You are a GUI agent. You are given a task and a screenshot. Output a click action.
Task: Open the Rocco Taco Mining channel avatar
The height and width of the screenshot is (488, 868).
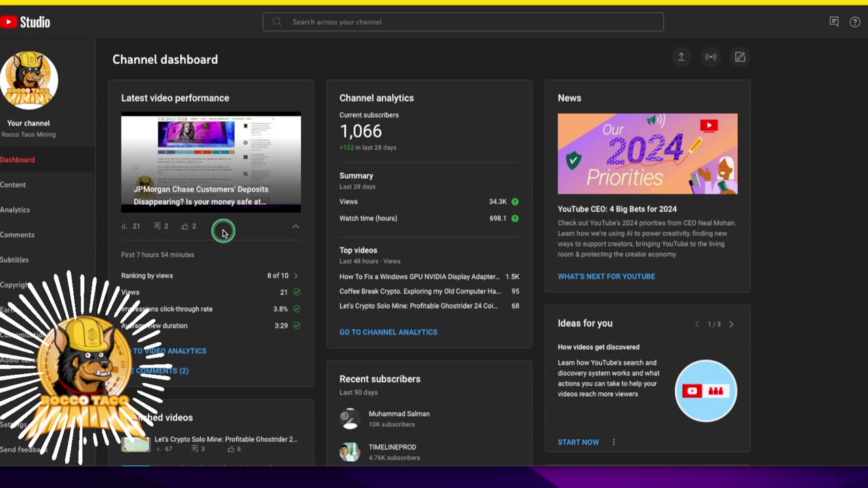point(28,80)
